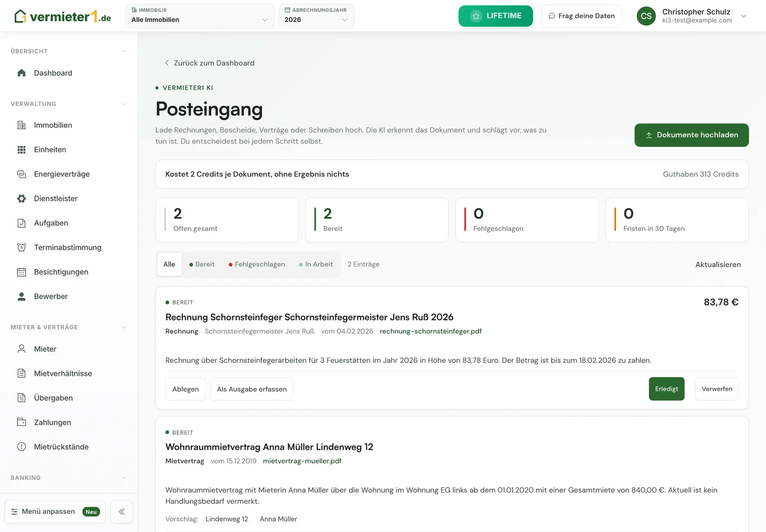Image resolution: width=766 pixels, height=532 pixels.
Task: Click the Energieverträge icon
Action: (21, 174)
